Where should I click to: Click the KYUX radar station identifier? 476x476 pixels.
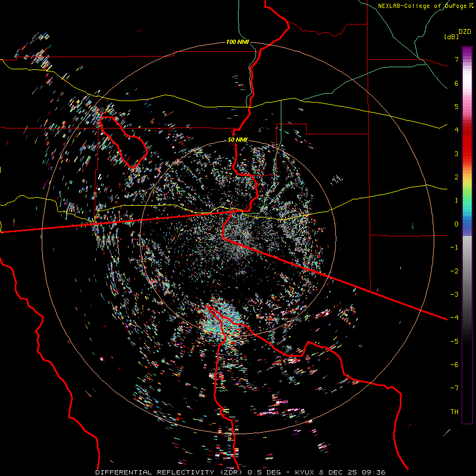(306, 472)
